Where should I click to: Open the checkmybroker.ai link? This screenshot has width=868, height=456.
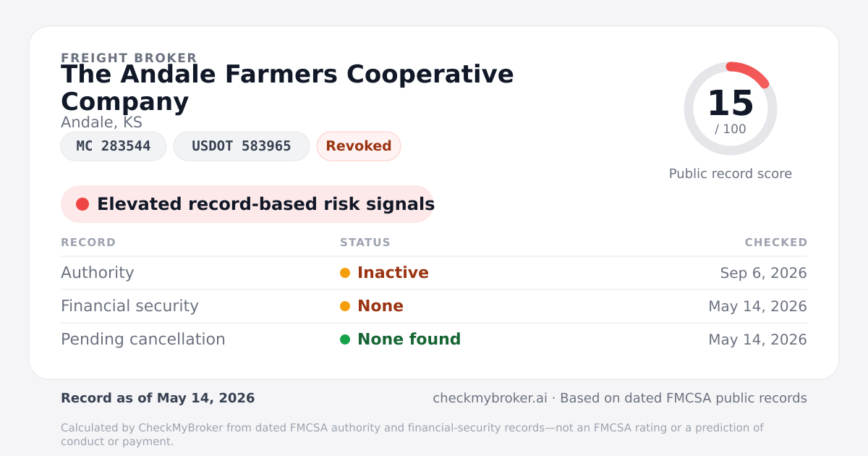click(x=490, y=398)
